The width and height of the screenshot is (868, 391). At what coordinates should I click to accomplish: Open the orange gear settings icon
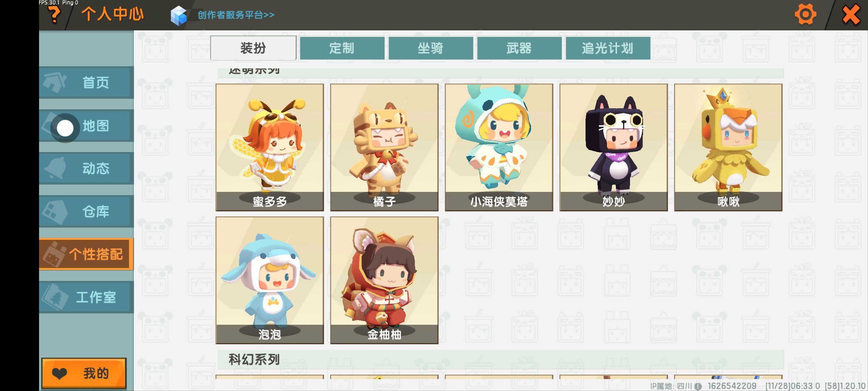pos(805,14)
